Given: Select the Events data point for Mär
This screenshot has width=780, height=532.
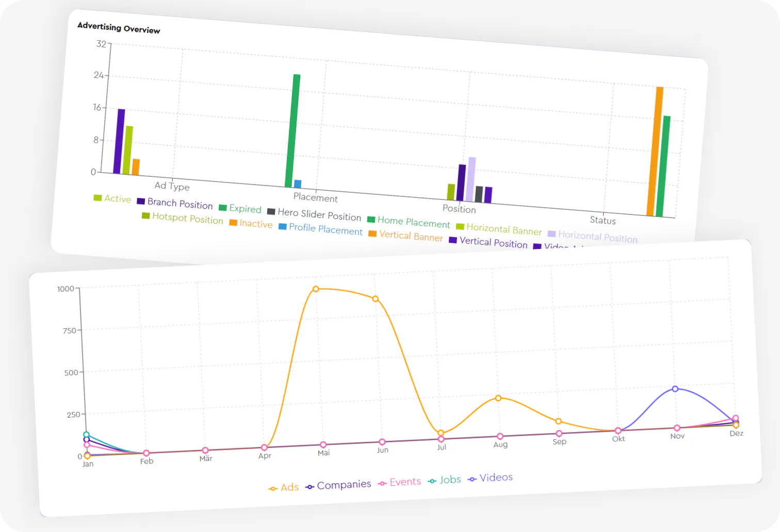Looking at the screenshot, I should (x=205, y=451).
